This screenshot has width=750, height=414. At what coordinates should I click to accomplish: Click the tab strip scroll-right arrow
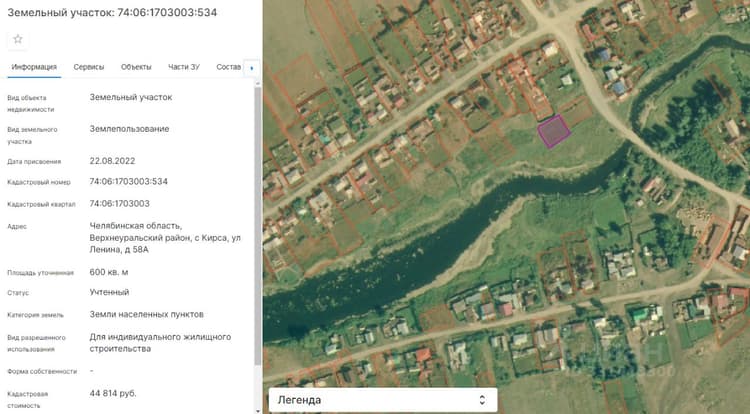click(252, 68)
